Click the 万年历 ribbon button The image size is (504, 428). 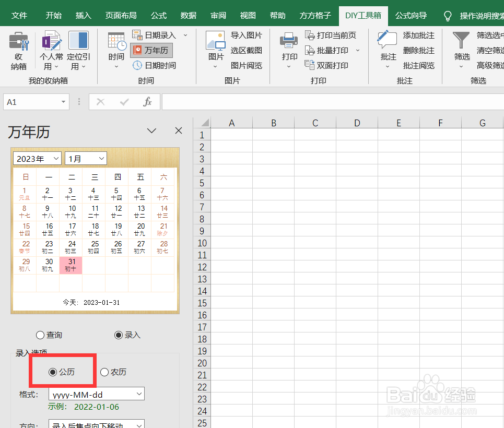(151, 50)
